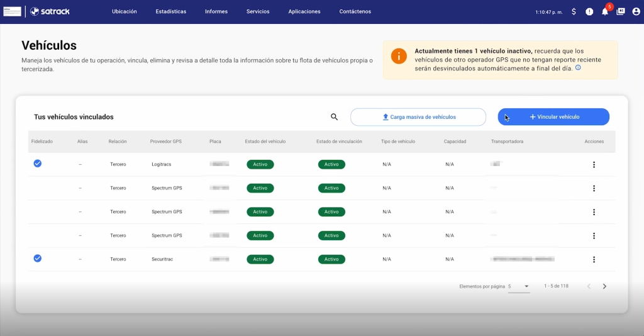Click the Proveedor GPS column header

[x=165, y=142]
